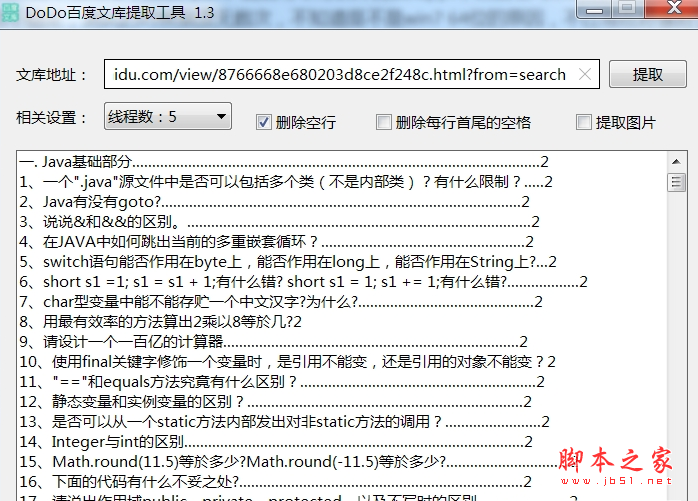
Task: Click line 14、Integer与int的区别
Action: click(x=276, y=442)
